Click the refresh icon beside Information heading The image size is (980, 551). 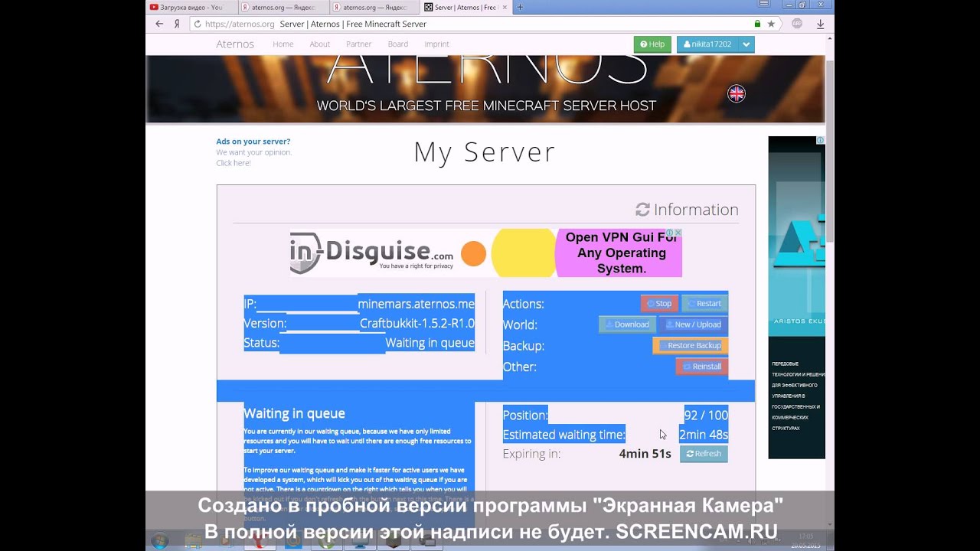tap(642, 210)
